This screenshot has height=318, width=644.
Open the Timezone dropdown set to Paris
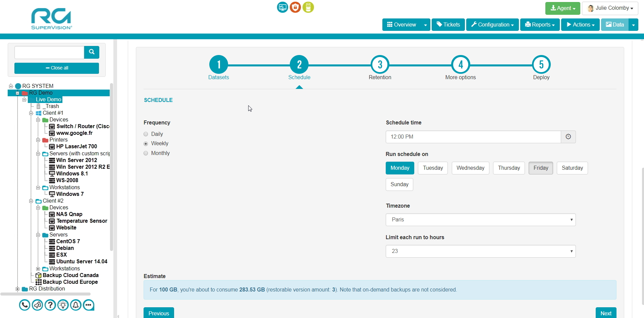tap(480, 220)
